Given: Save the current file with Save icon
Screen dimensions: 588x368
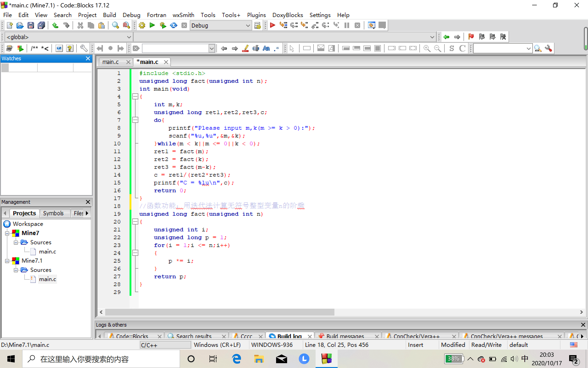Looking at the screenshot, I should pos(31,25).
